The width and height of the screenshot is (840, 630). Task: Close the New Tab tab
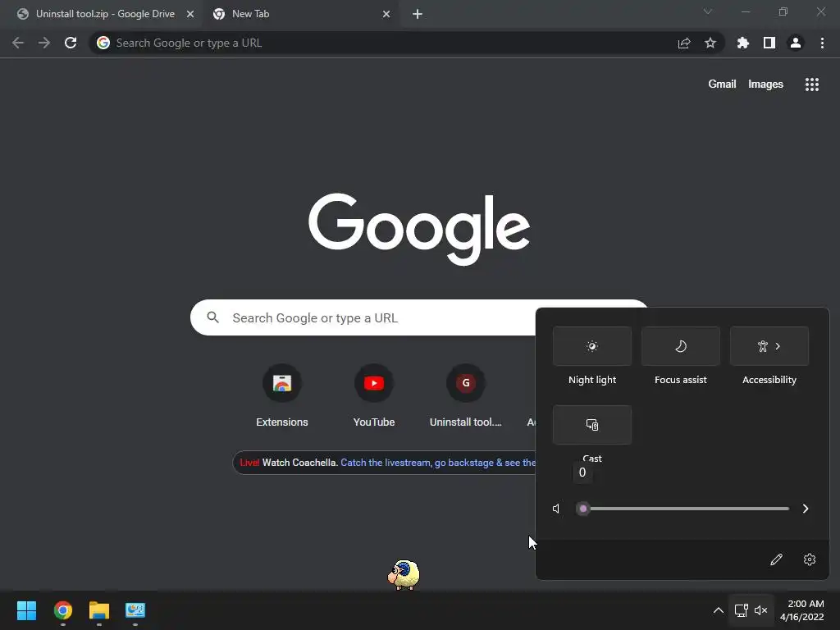tap(386, 14)
